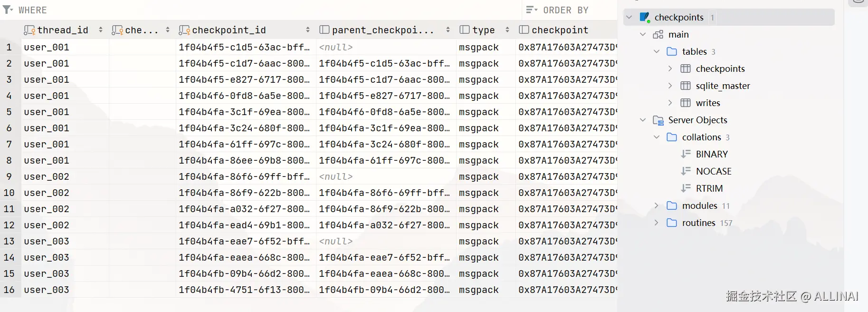Click the ORDER BY sort icon
Image resolution: width=868 pixels, height=312 pixels.
532,10
